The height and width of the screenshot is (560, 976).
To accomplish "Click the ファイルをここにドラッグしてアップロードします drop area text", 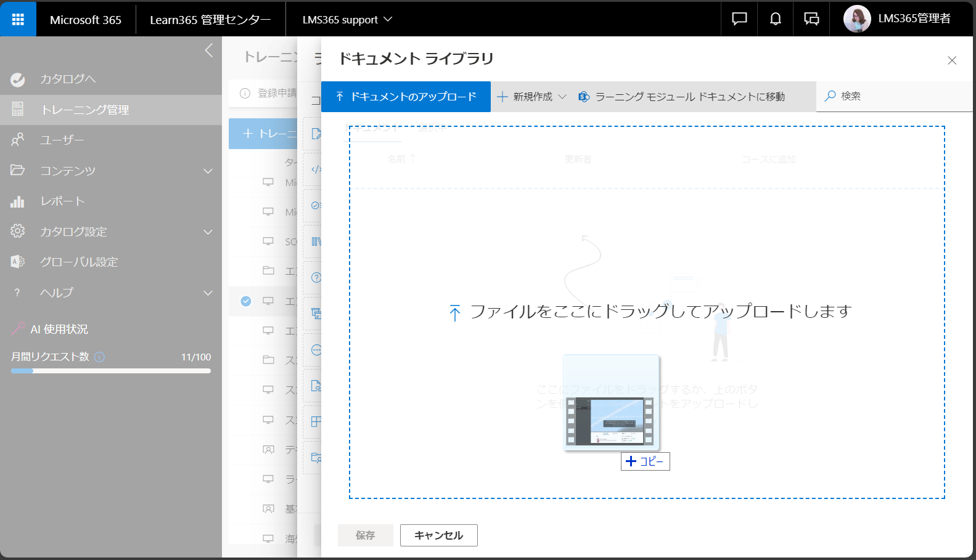I will pos(661,311).
